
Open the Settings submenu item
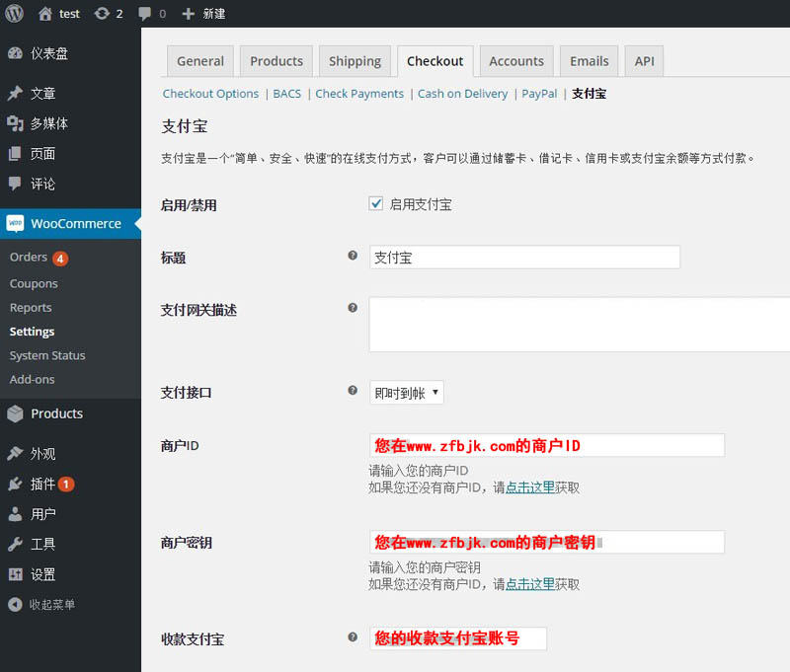33,332
